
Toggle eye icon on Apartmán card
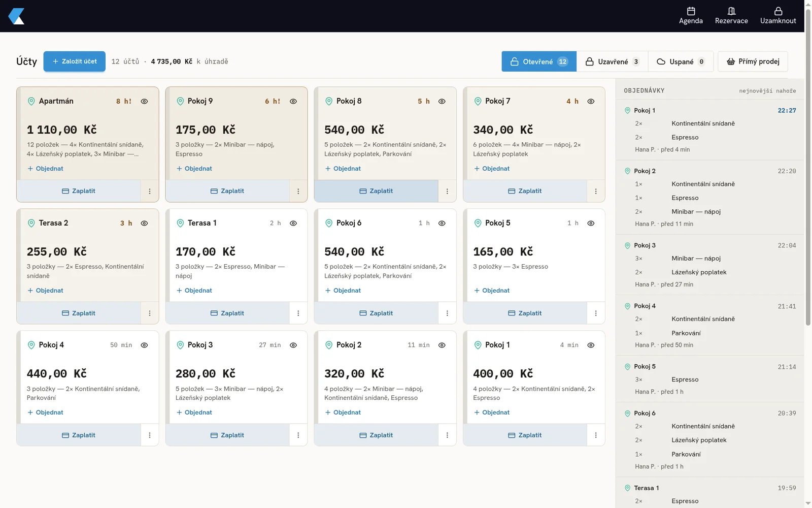point(144,101)
